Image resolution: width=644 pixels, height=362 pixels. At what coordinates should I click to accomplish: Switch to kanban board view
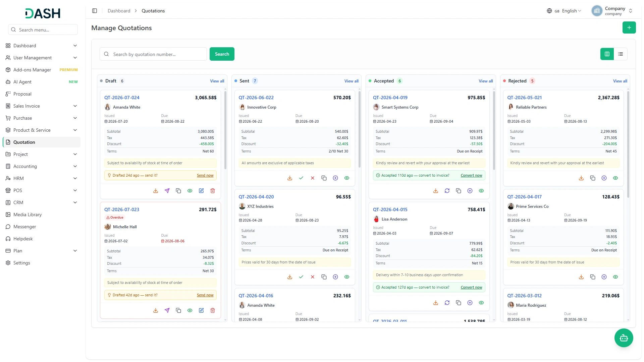click(607, 54)
